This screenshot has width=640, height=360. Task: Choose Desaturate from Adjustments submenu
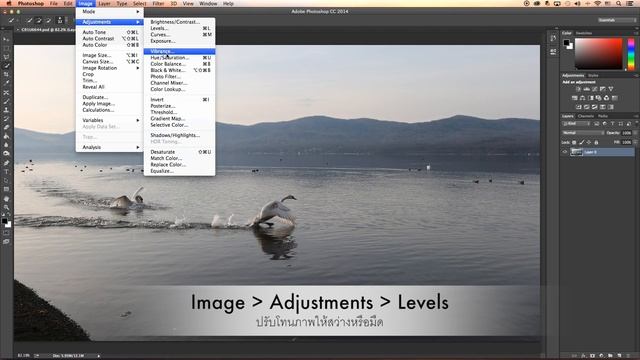(179, 152)
